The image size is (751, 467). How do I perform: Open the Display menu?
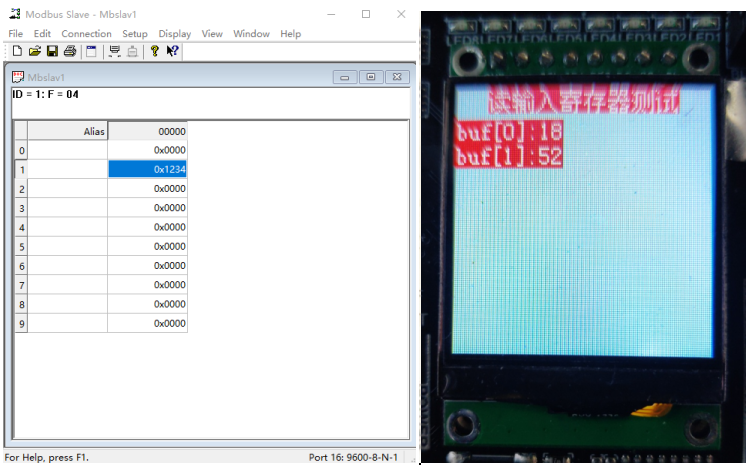(175, 34)
